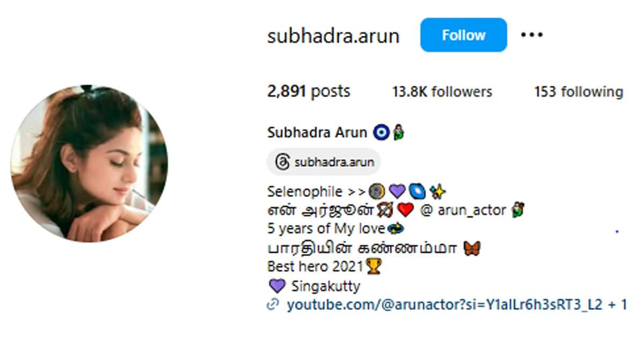Click the blue Follow button

pos(463,35)
